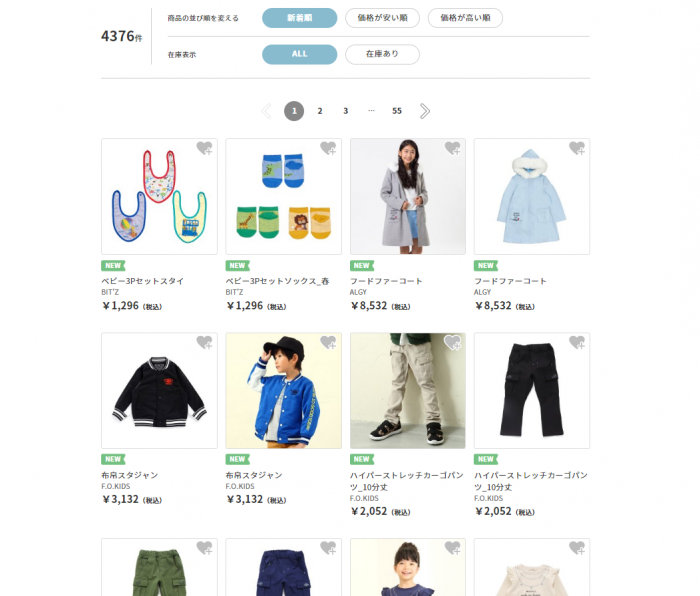Open page 2 of results
The image size is (700, 596).
pos(320,111)
